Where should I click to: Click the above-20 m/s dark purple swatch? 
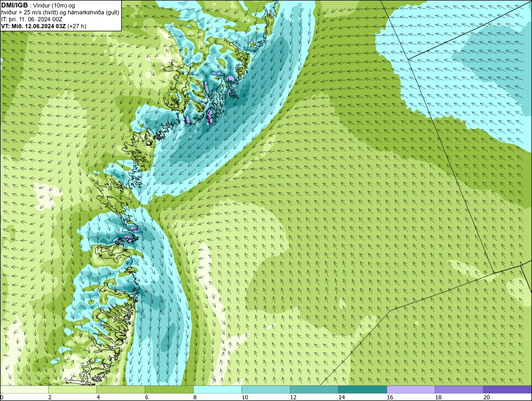(508, 389)
